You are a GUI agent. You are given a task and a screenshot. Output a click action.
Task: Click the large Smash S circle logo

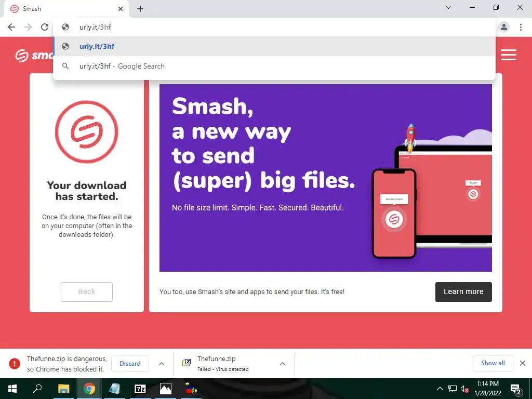pyautogui.click(x=87, y=131)
